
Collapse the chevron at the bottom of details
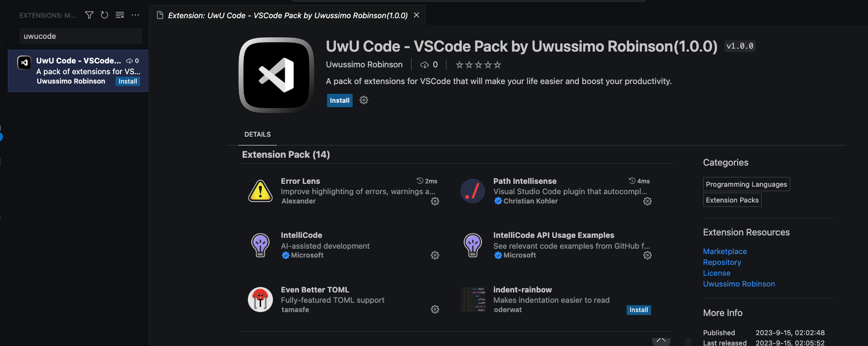661,339
